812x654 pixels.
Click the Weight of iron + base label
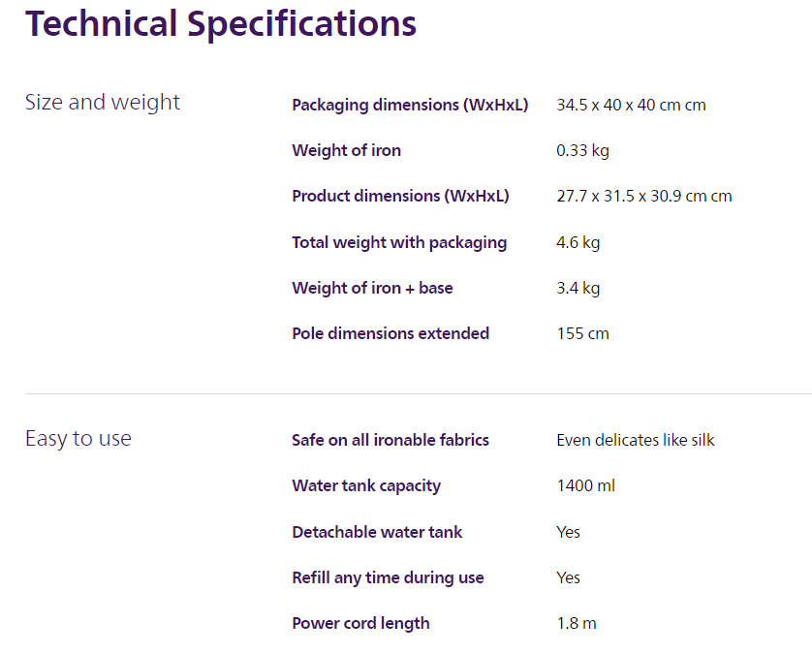pos(372,288)
